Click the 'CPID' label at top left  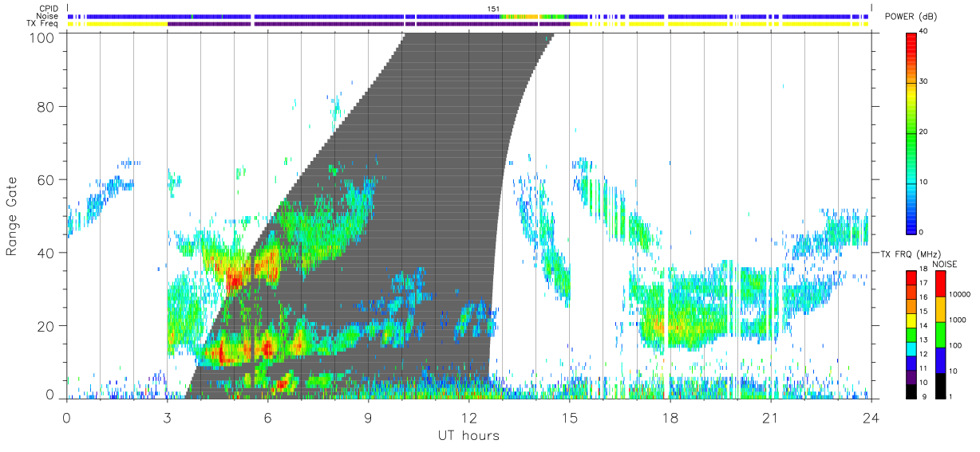click(x=48, y=9)
